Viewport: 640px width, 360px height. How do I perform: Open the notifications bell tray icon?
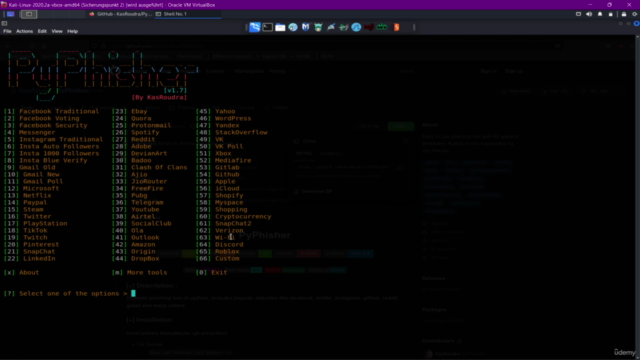tap(600, 14)
